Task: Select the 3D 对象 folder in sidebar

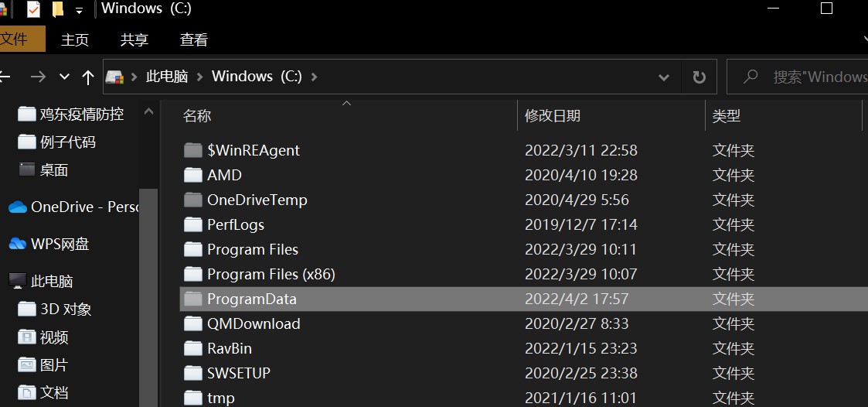Action: [66, 309]
